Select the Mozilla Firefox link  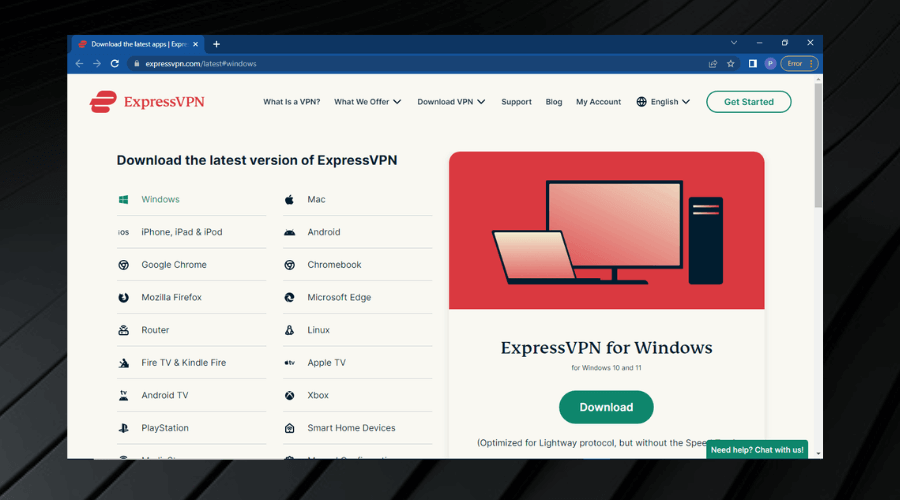pos(172,297)
